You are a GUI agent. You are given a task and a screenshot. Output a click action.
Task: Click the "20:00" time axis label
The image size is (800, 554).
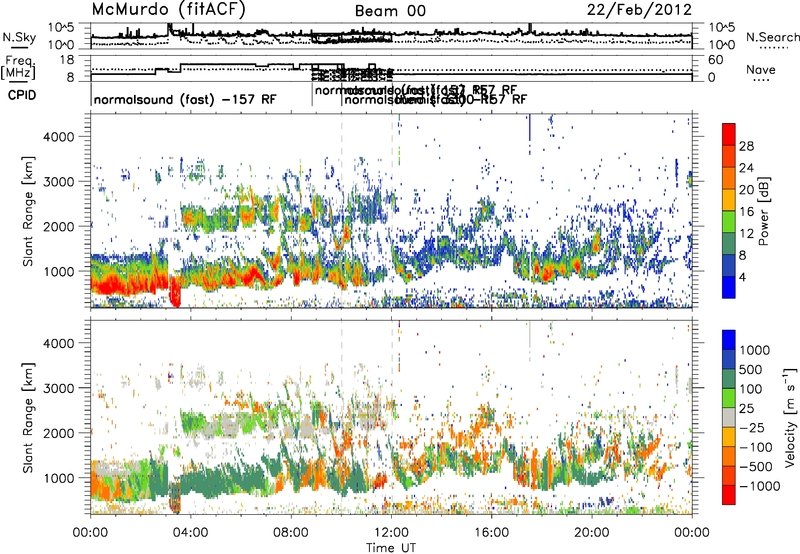pos(592,533)
